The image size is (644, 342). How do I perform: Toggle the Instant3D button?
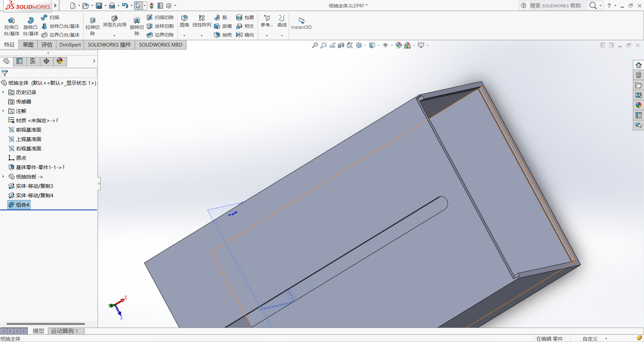[x=301, y=21]
